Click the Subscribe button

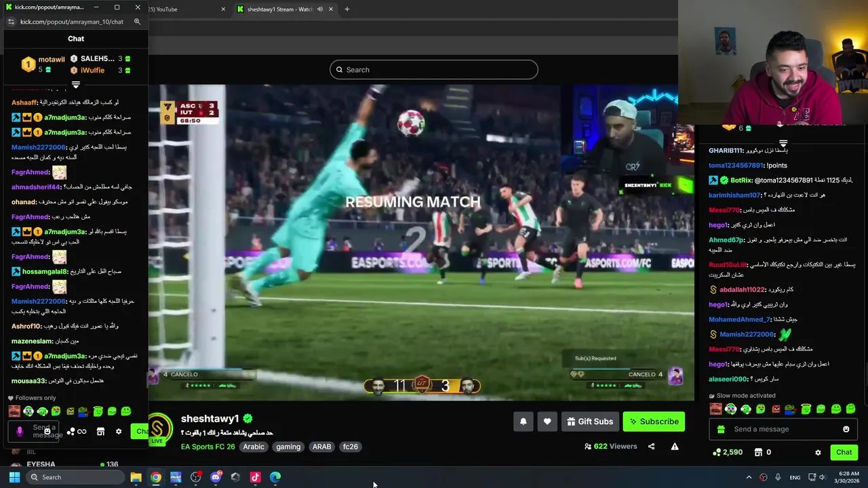[x=654, y=422]
